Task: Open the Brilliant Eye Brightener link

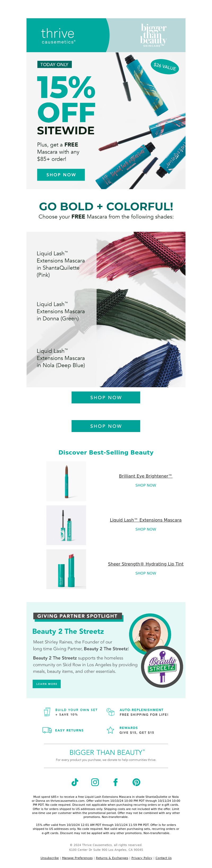Action: click(x=145, y=476)
